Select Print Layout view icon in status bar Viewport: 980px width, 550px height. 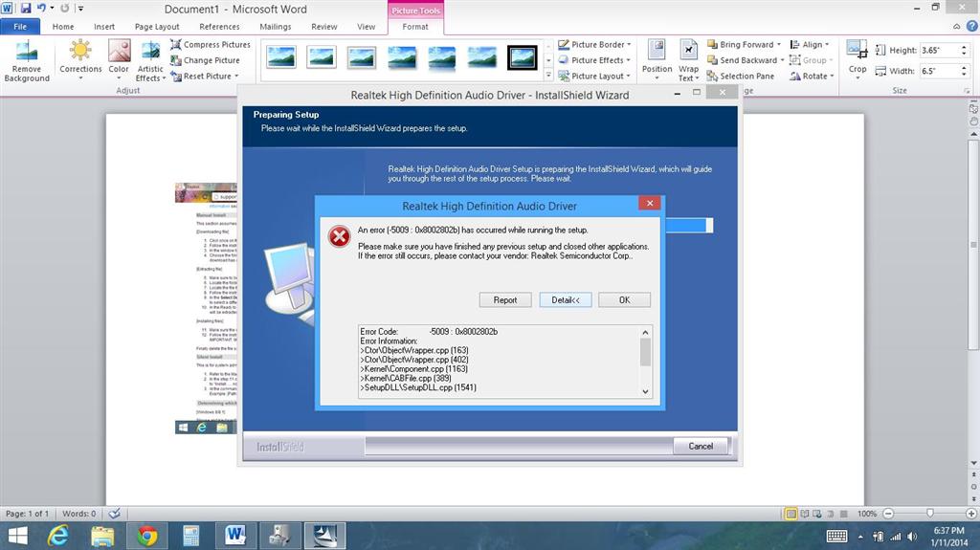coord(791,514)
